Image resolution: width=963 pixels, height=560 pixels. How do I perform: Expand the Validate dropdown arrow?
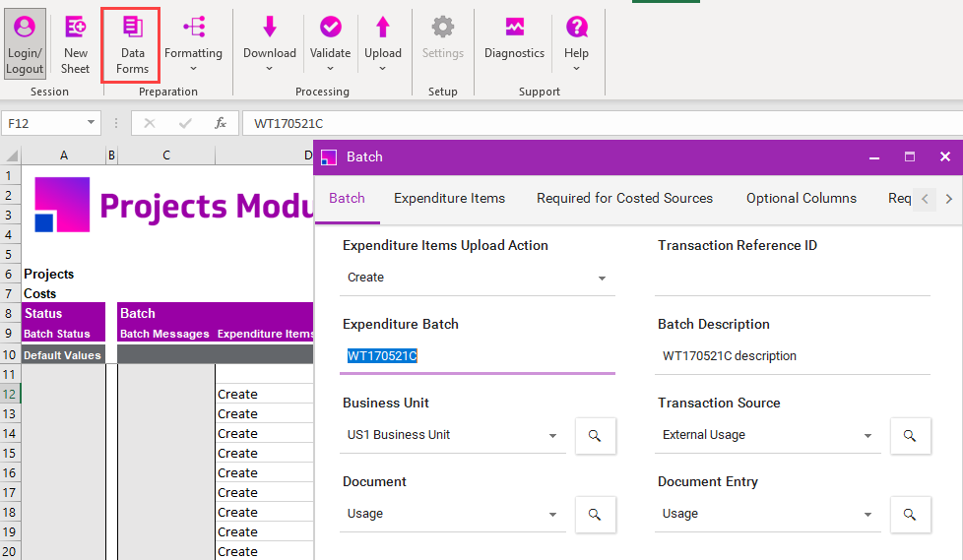click(x=331, y=69)
